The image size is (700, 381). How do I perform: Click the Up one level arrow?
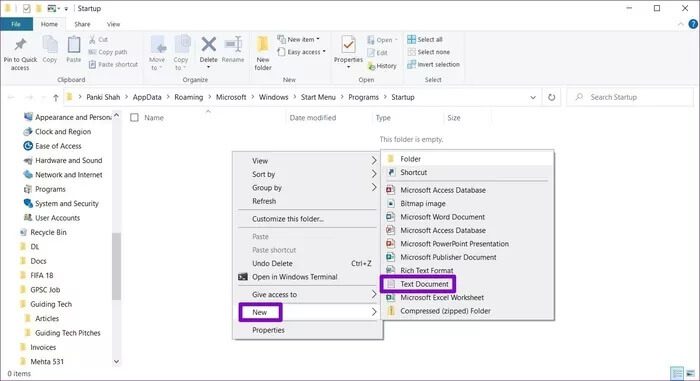pyautogui.click(x=56, y=97)
